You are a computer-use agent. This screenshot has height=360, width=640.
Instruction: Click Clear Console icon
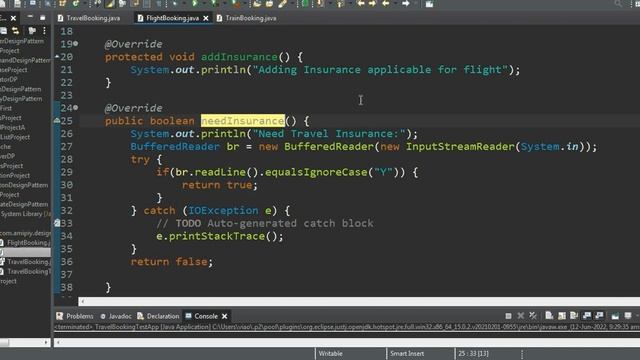[x=549, y=316]
